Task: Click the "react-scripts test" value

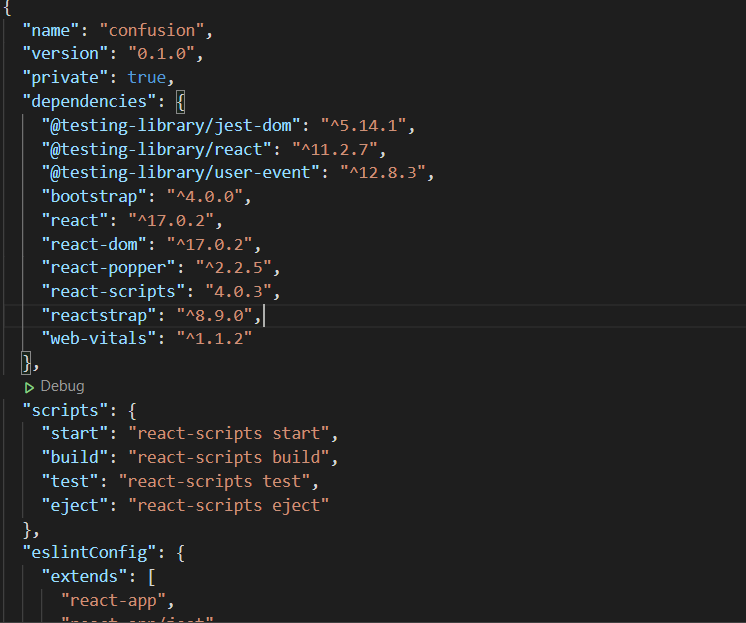Action: (215, 481)
